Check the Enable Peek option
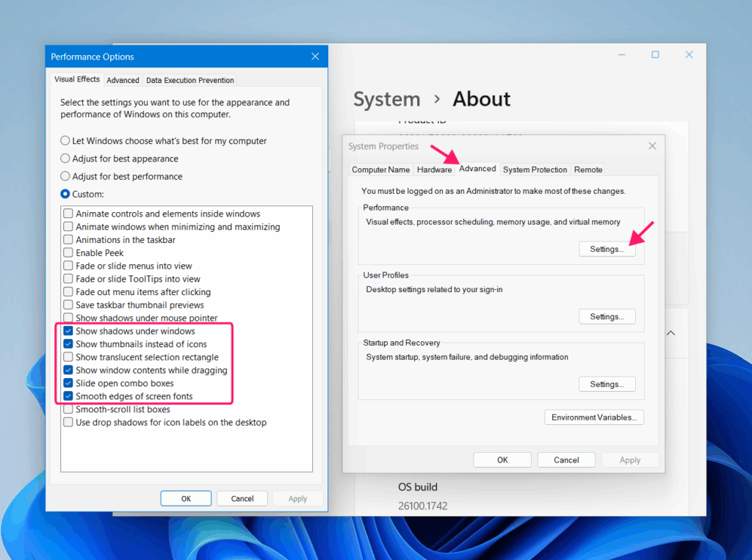 pos(68,252)
